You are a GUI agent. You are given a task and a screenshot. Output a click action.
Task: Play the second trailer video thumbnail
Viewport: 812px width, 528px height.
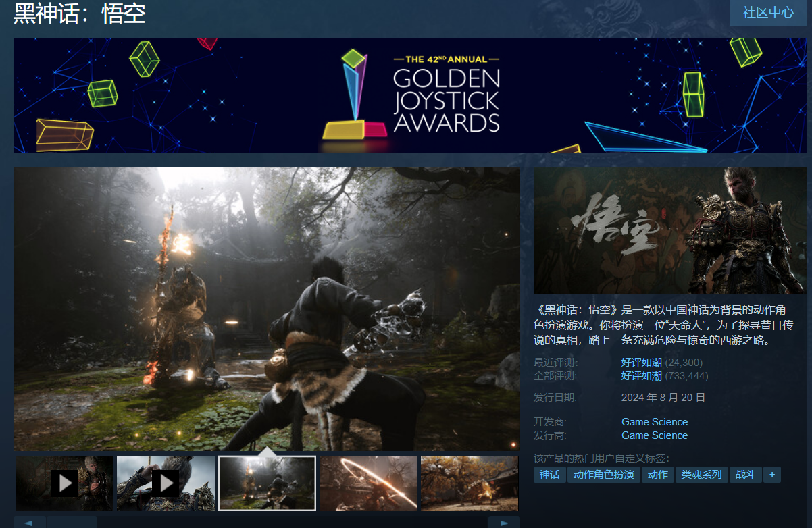tap(166, 483)
